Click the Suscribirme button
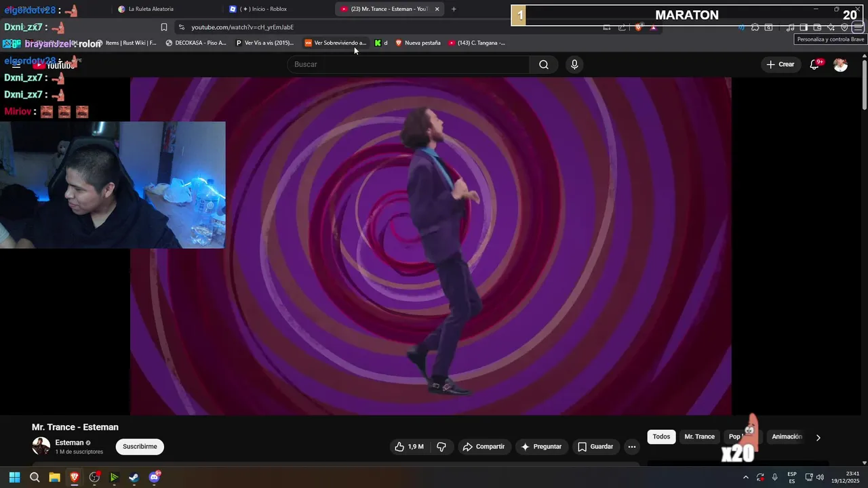868x488 pixels. (140, 447)
